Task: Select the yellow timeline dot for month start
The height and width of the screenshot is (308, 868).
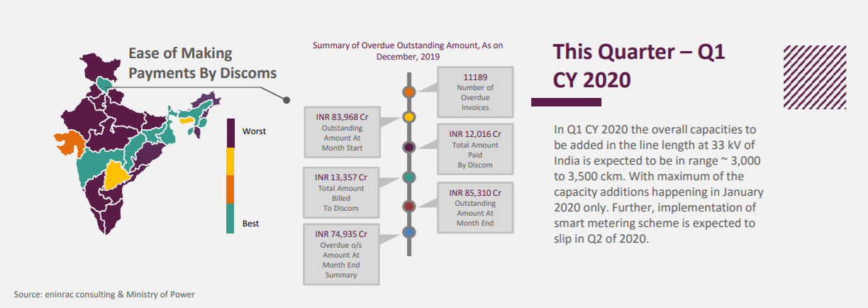Action: tap(409, 116)
